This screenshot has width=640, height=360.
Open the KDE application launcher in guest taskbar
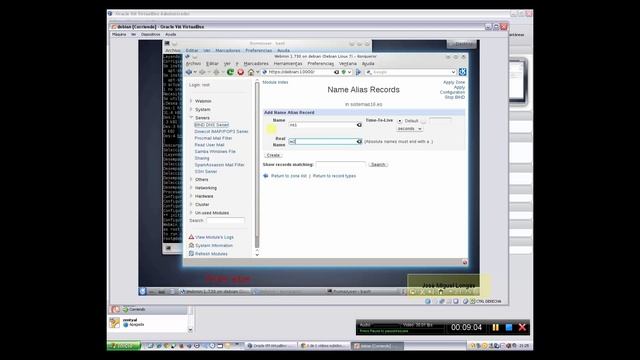pyautogui.click(x=142, y=291)
